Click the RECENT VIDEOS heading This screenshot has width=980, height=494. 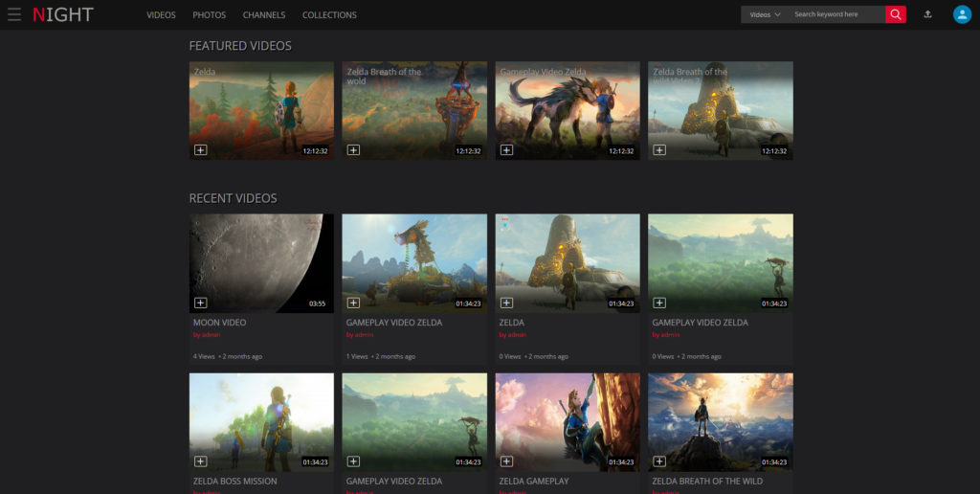[x=233, y=198]
